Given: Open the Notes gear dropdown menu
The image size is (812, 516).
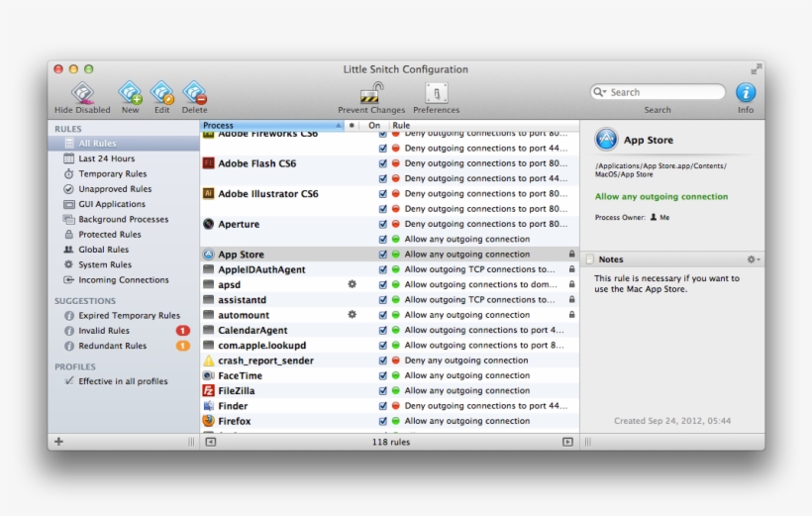Looking at the screenshot, I should pos(753,259).
